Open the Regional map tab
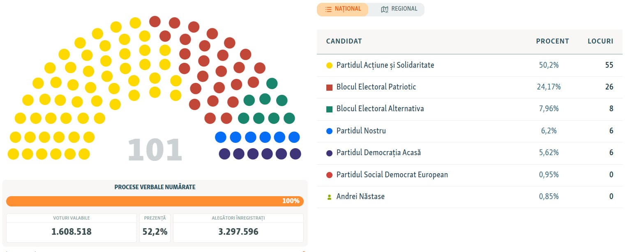This screenshot has height=252, width=644. click(399, 9)
